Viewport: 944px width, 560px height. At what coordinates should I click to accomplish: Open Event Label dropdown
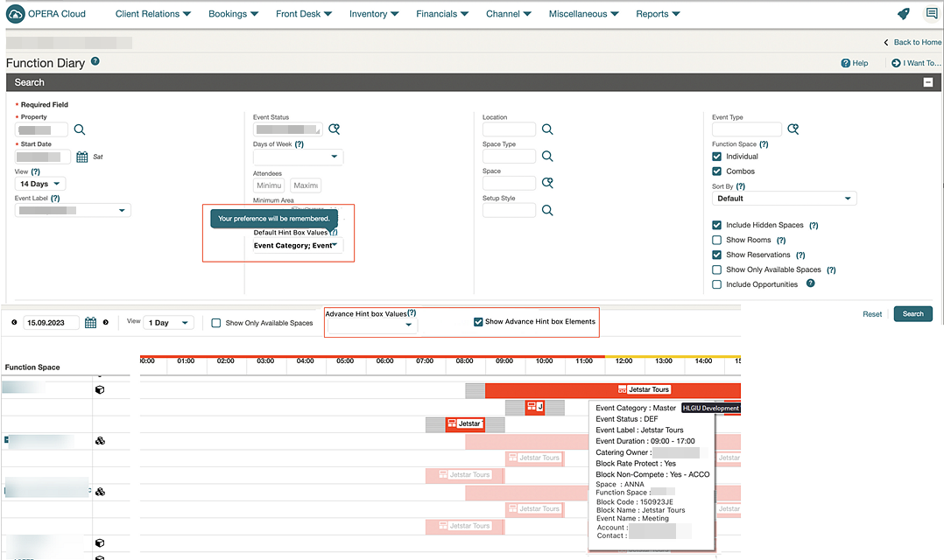[x=73, y=211]
